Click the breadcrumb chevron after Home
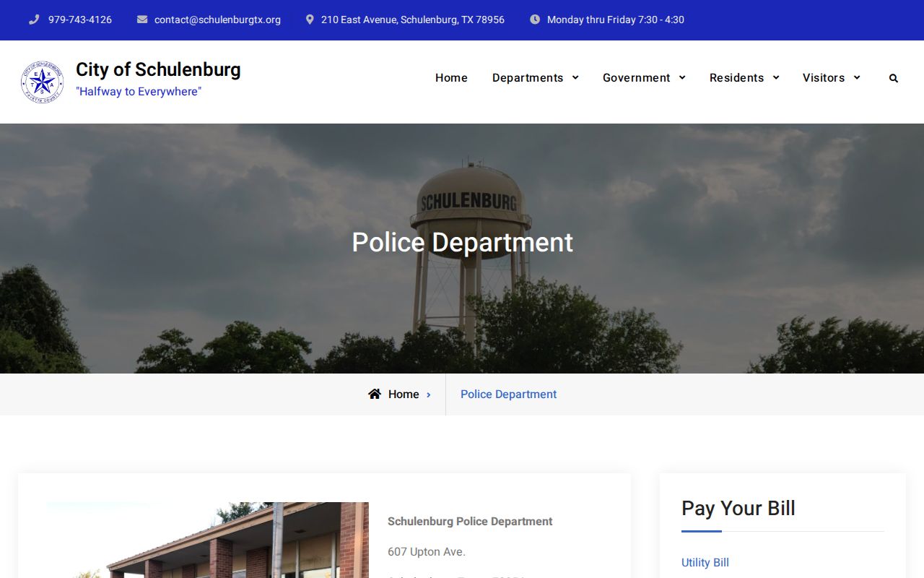 click(x=429, y=394)
